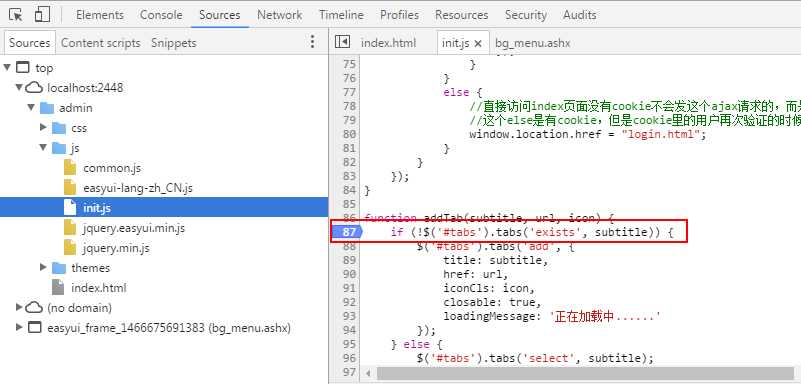The width and height of the screenshot is (801, 384).
Task: Collapse the top tree node
Action: click(7, 67)
